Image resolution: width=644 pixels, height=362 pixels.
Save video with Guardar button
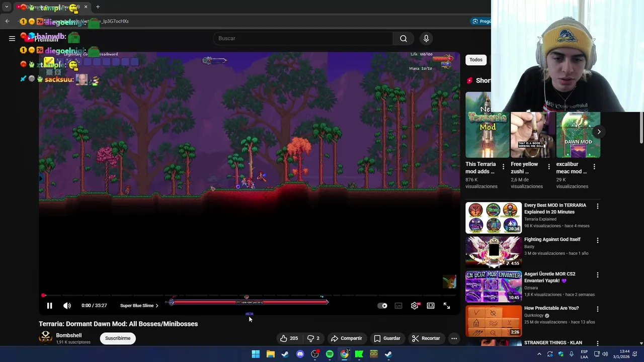click(x=387, y=338)
